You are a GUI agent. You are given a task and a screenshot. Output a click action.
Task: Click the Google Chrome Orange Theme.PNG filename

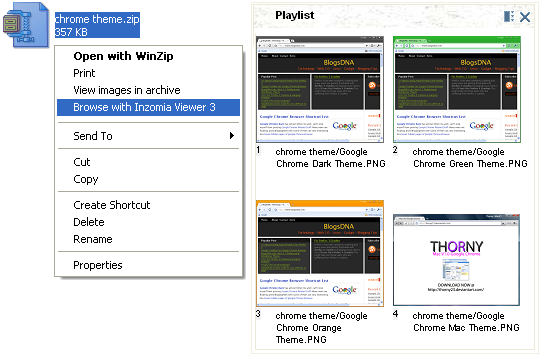point(322,328)
